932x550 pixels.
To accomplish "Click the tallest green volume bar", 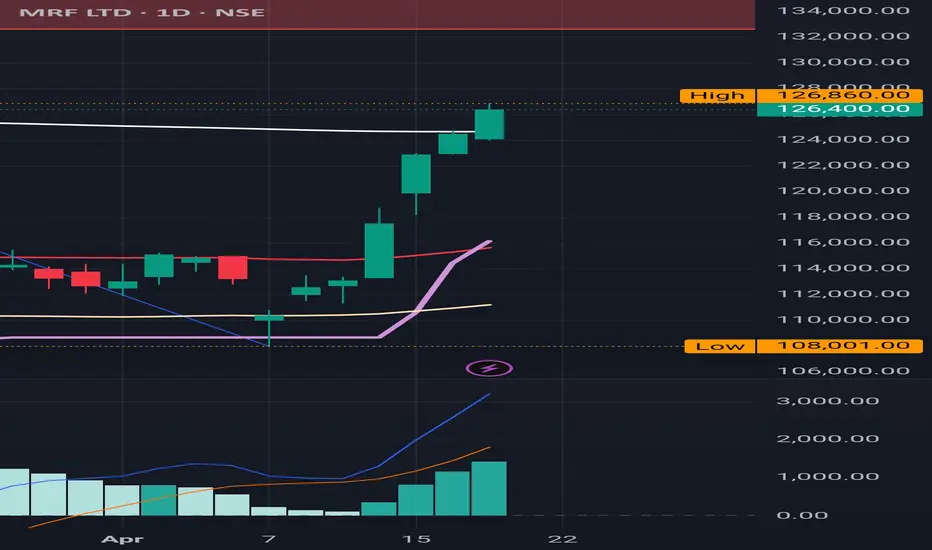I will point(489,488).
